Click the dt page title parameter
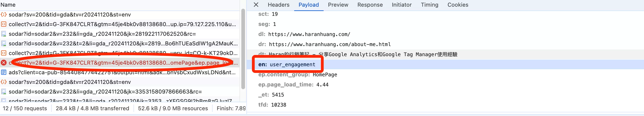644x116 pixels. pos(357,54)
